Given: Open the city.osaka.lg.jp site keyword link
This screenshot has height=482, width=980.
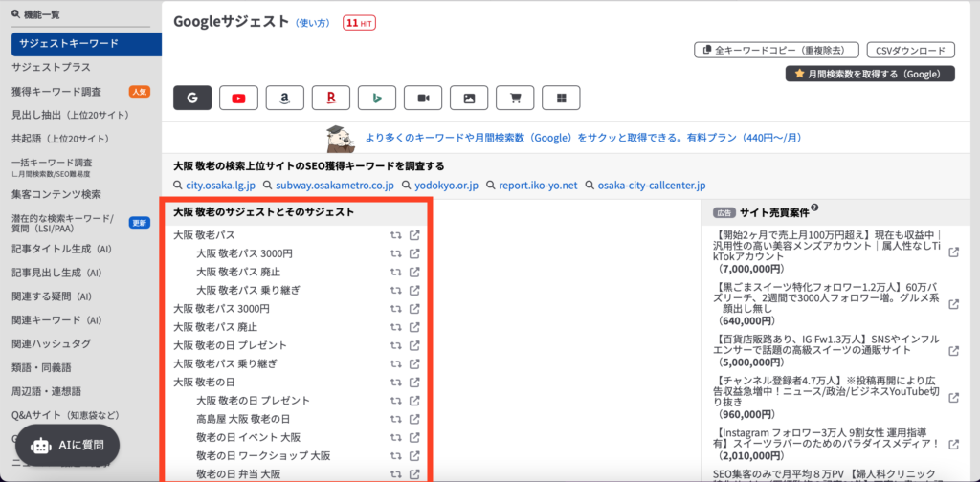Looking at the screenshot, I should point(219,185).
